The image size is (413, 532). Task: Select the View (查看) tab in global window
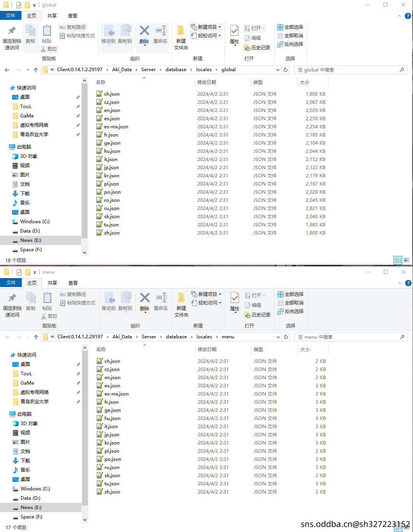point(73,16)
